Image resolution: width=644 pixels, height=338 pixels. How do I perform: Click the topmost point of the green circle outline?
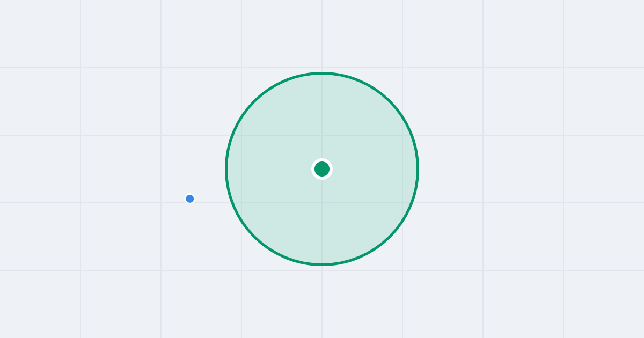click(x=322, y=73)
